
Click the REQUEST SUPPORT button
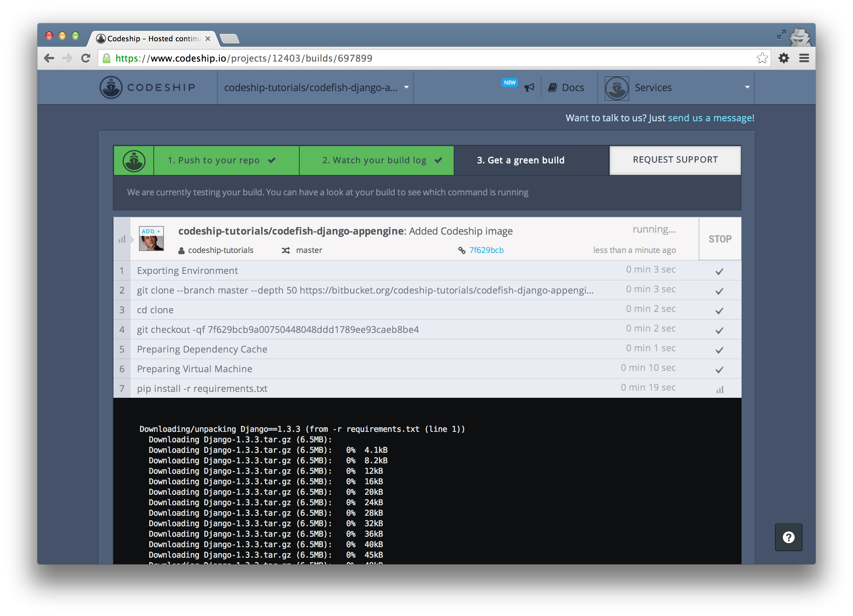coord(675,160)
